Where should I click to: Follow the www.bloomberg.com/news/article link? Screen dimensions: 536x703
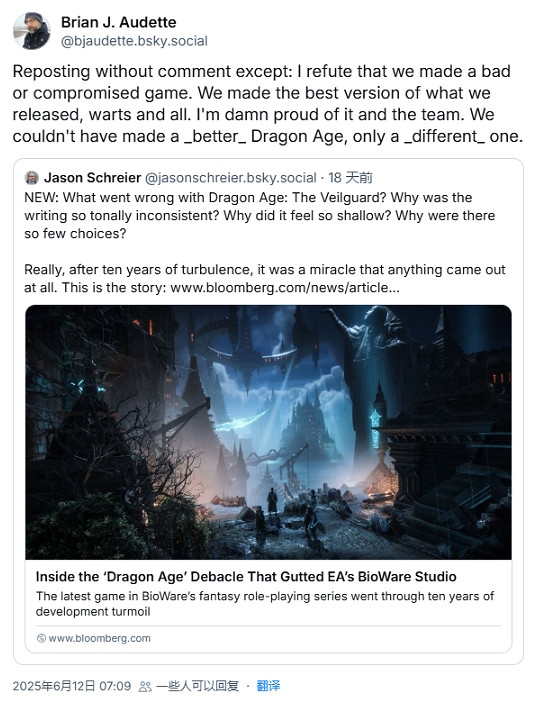[285, 287]
